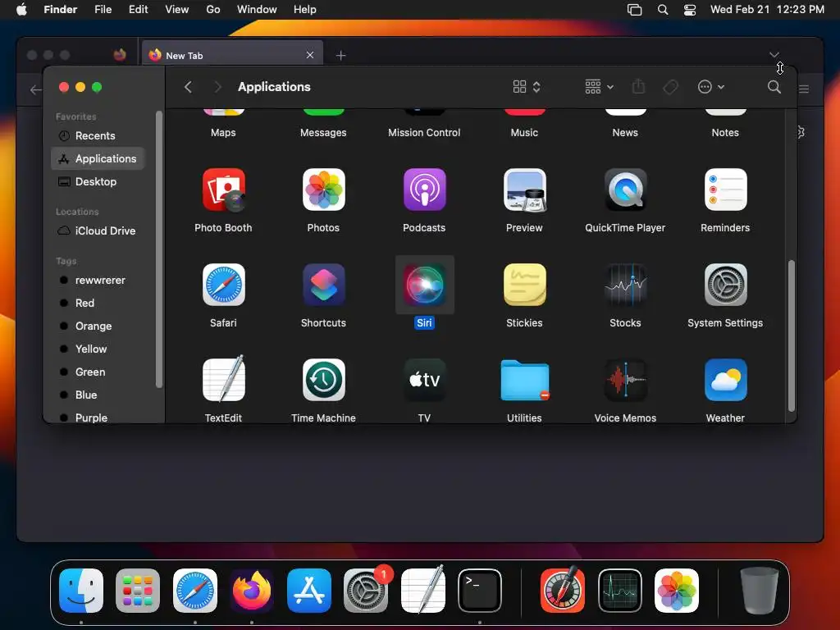Viewport: 840px width, 630px height.
Task: Select the Podcasts app icon
Action: [x=424, y=189]
